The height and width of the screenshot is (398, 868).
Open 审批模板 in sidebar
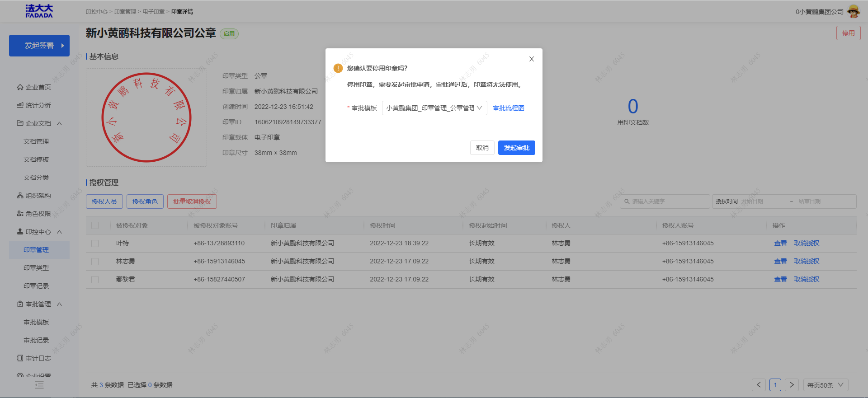point(36,322)
